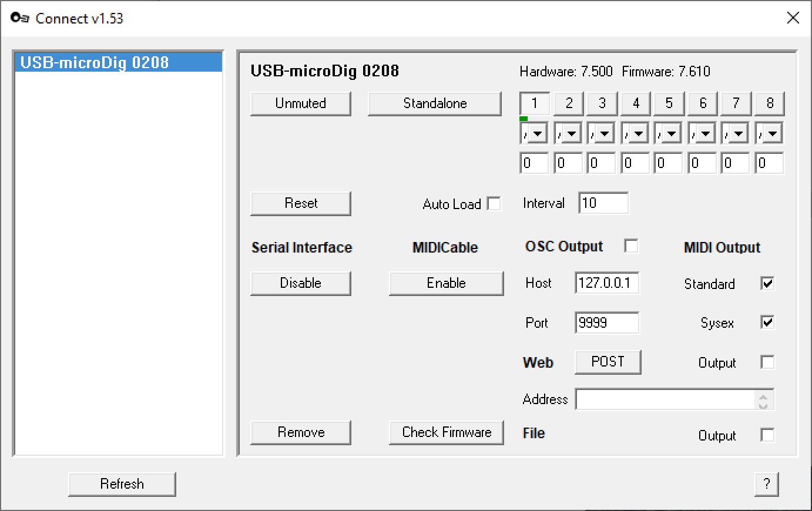
Task: Open help with the question mark button
Action: (767, 484)
